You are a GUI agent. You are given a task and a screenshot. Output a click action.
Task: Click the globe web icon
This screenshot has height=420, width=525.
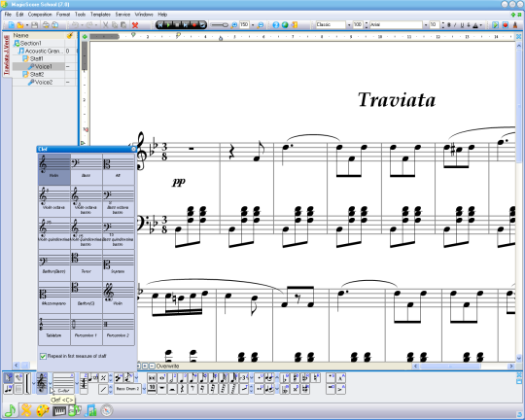(x=285, y=25)
